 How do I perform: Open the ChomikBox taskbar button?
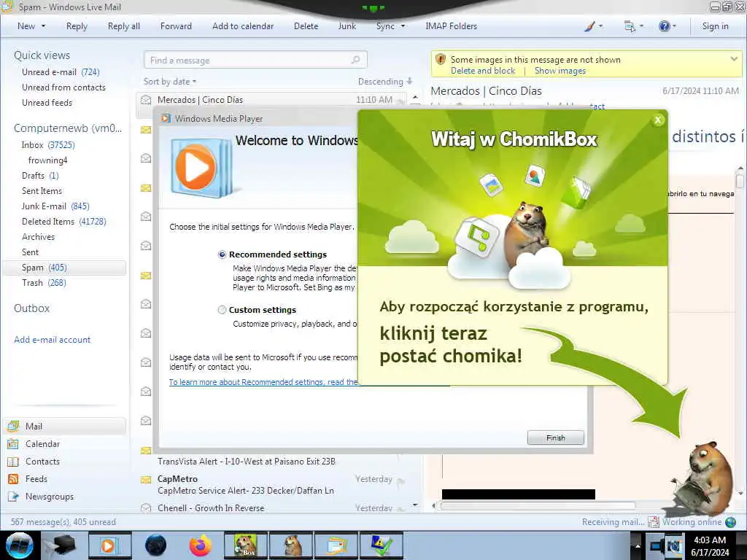(246, 545)
